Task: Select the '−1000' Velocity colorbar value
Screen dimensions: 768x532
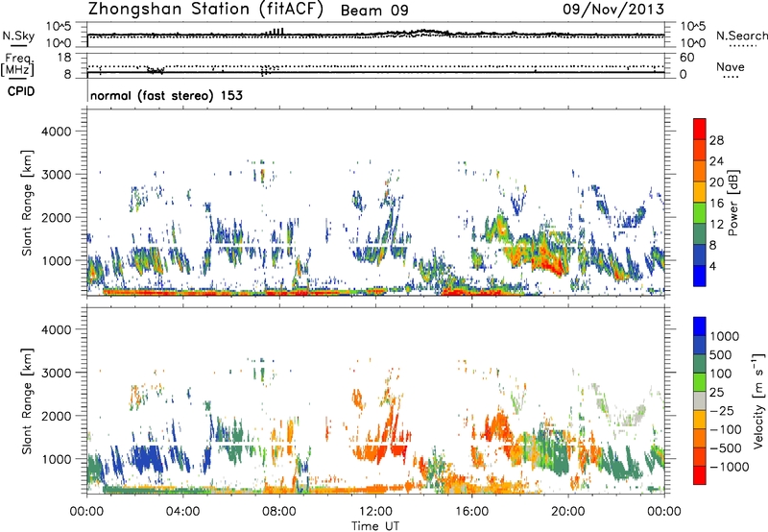Action: coord(729,467)
